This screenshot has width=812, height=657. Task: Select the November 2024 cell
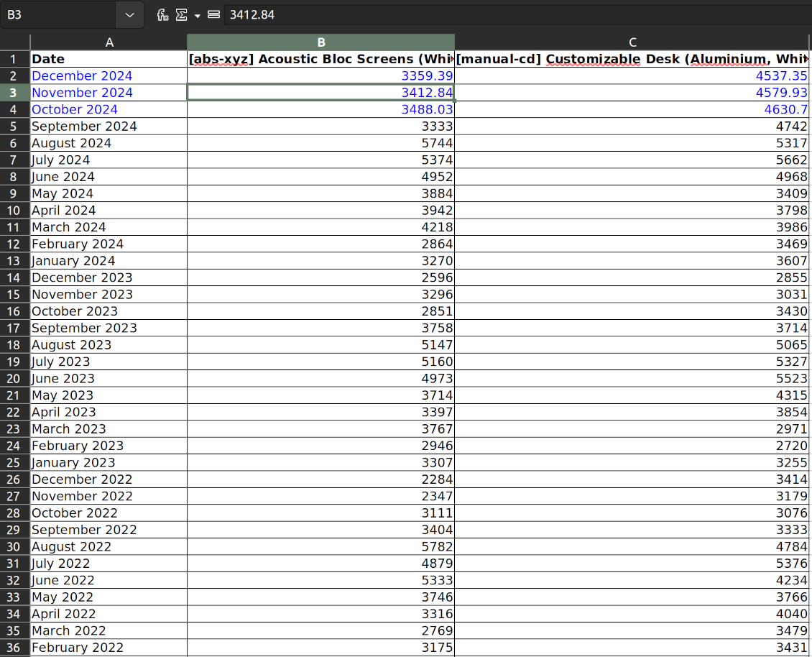coord(109,93)
